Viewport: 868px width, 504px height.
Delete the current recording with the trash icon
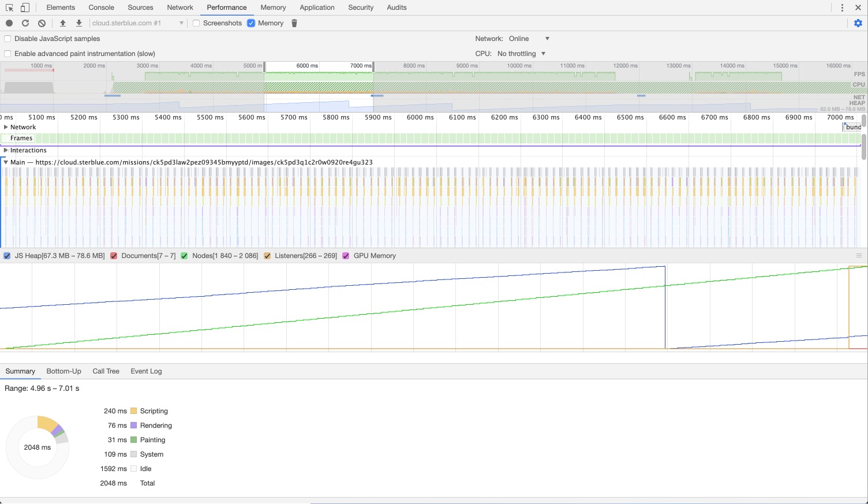(294, 23)
